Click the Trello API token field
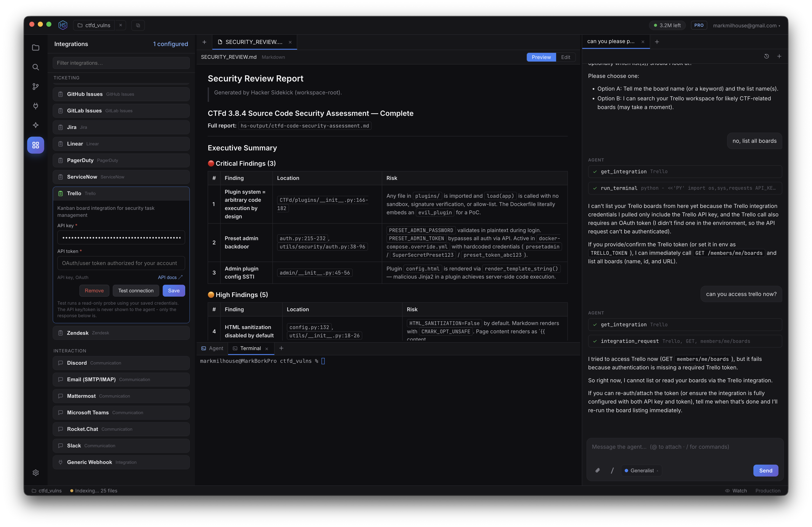The width and height of the screenshot is (812, 527). [121, 263]
